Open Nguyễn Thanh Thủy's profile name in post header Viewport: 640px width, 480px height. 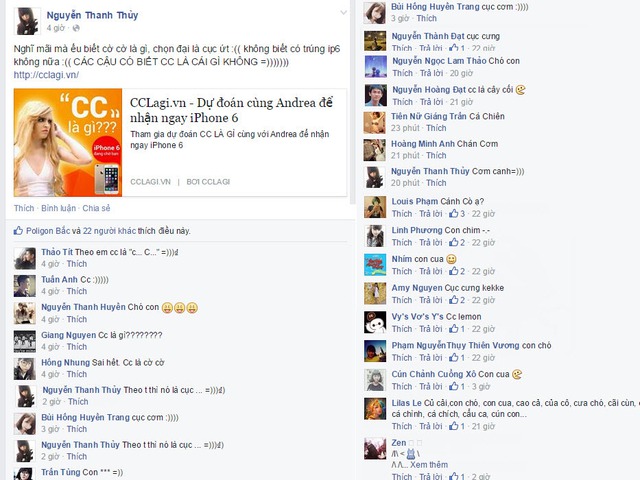[x=92, y=15]
